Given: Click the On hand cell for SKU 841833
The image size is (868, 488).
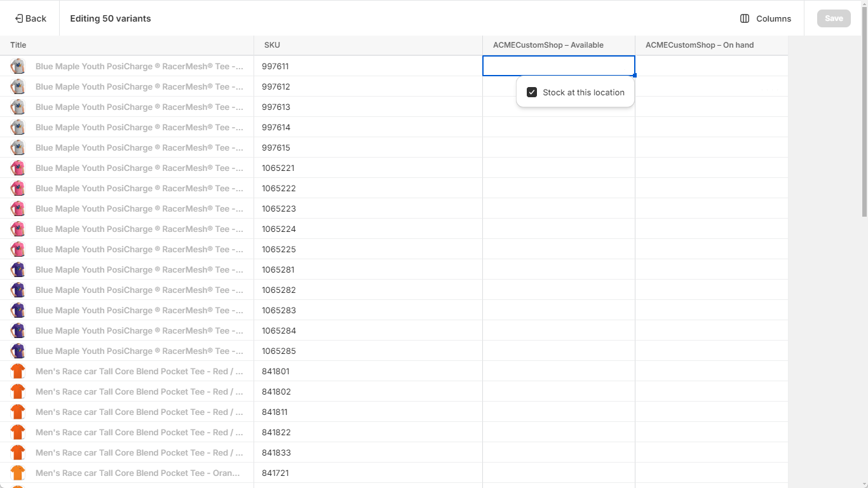Looking at the screenshot, I should [710, 452].
